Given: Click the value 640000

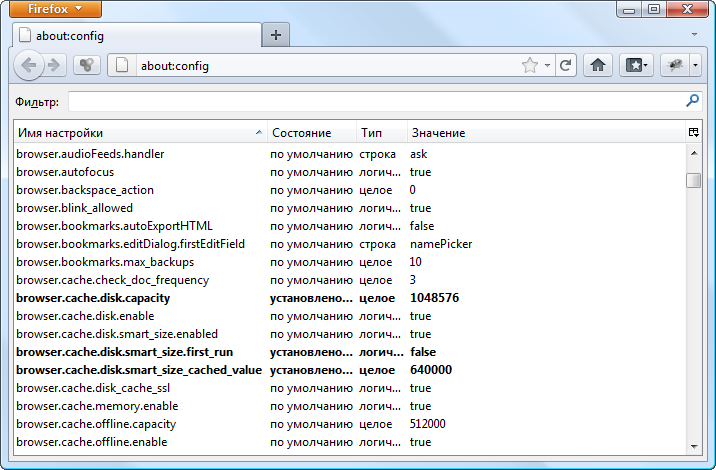Looking at the screenshot, I should 431,370.
